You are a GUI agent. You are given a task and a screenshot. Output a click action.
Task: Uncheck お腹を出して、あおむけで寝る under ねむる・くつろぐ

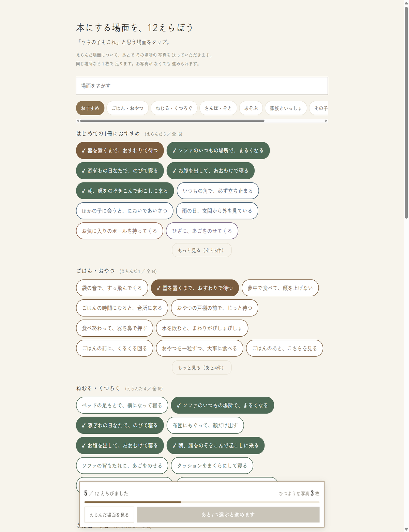pyautogui.click(x=120, y=445)
